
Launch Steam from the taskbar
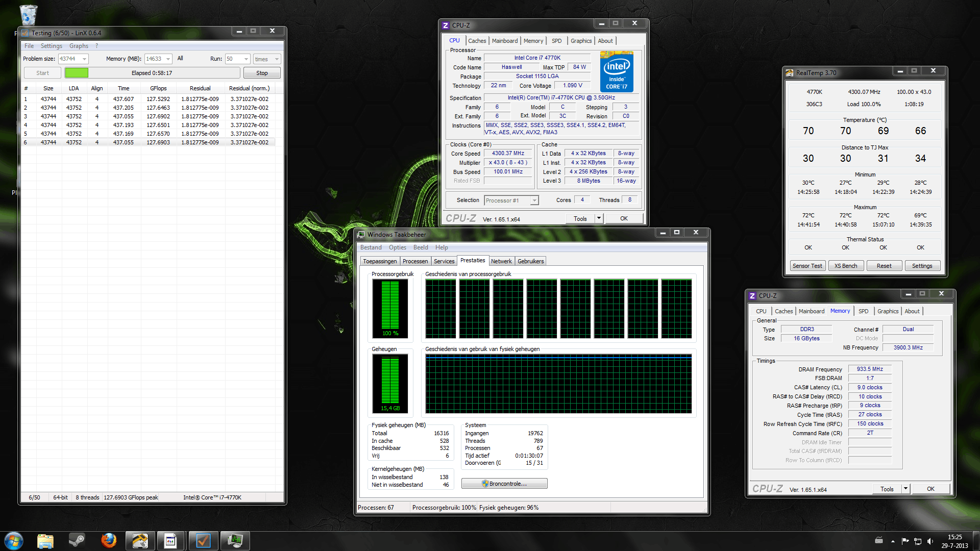77,540
